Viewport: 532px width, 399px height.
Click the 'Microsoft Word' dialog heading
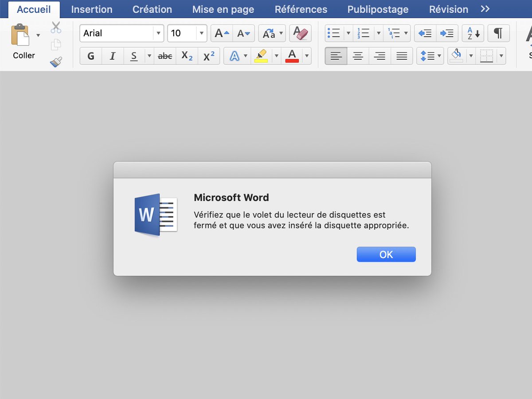[231, 198]
